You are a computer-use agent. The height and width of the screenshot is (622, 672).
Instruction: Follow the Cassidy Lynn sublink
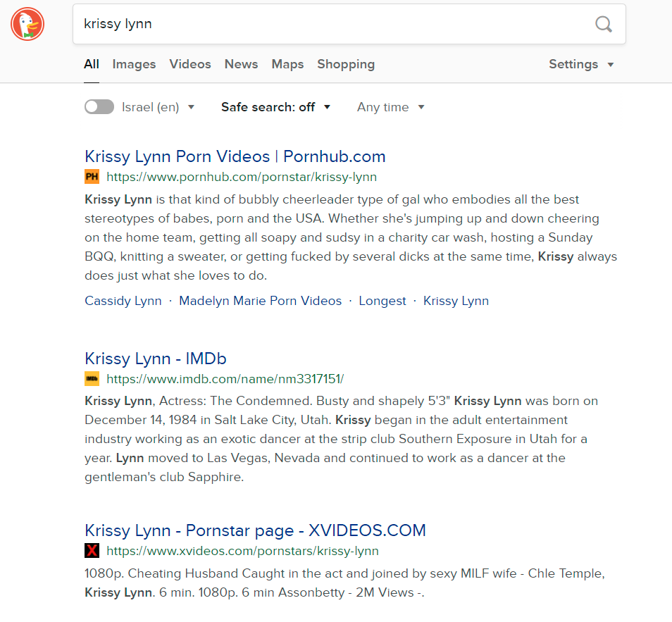coord(123,301)
